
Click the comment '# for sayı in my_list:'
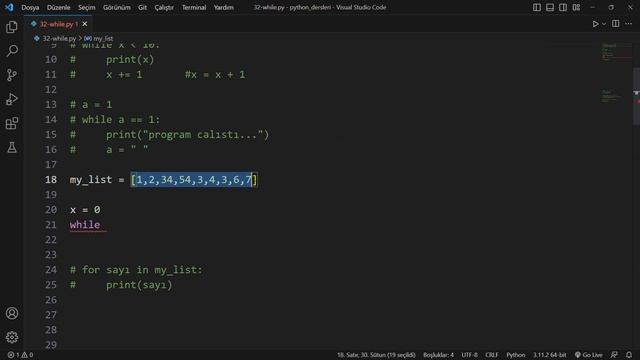(136, 270)
